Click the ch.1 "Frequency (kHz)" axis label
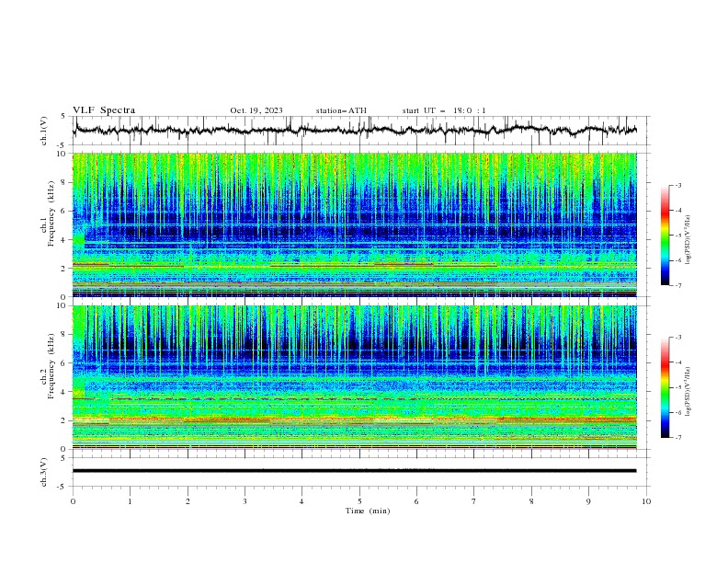The width and height of the screenshot is (728, 563). tap(51, 213)
